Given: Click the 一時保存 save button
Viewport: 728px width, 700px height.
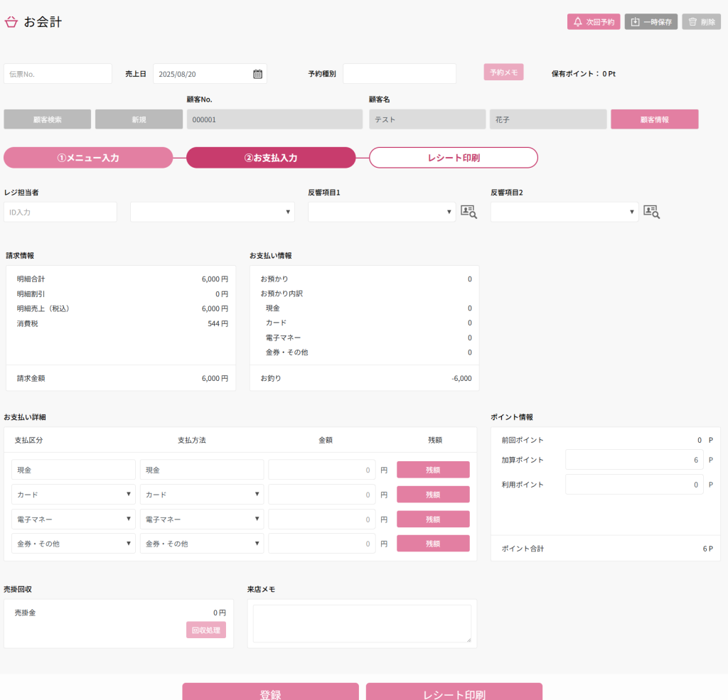Looking at the screenshot, I should coord(651,22).
